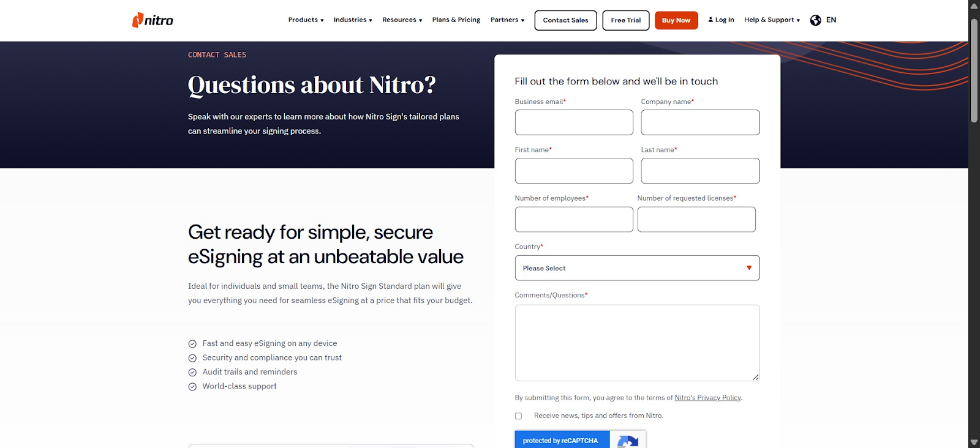The image size is (980, 448).
Task: Click the resize handle of Comments box
Action: pyautogui.click(x=756, y=377)
